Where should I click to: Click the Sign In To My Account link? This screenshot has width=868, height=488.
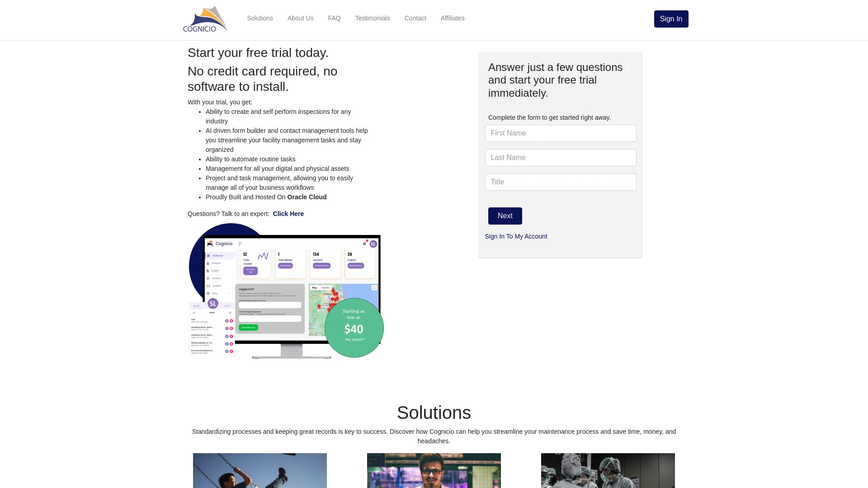(516, 236)
